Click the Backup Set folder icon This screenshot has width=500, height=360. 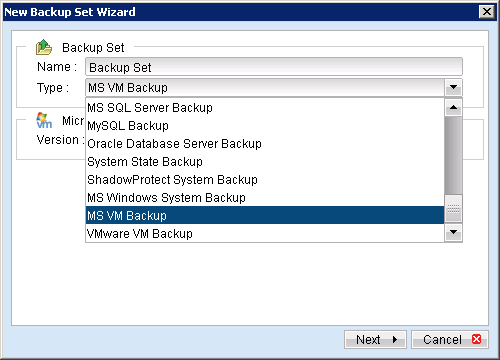[44, 47]
